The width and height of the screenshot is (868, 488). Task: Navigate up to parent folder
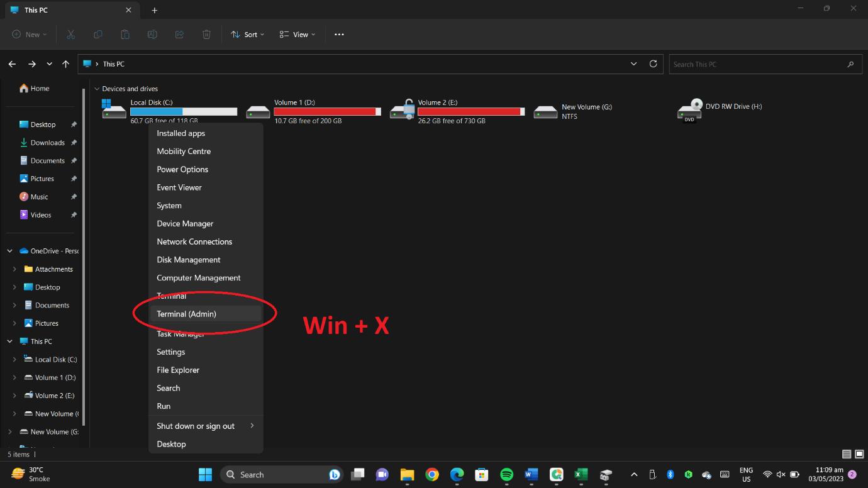point(65,64)
